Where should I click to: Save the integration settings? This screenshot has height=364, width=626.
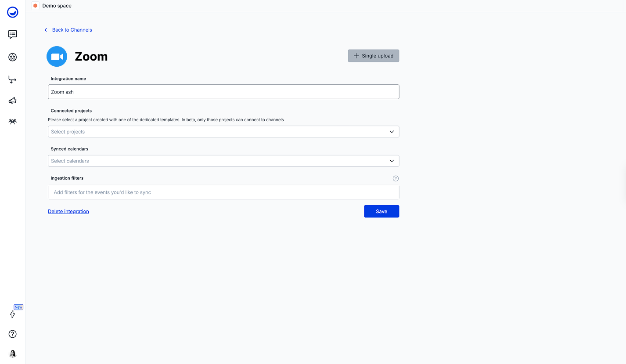pyautogui.click(x=381, y=211)
